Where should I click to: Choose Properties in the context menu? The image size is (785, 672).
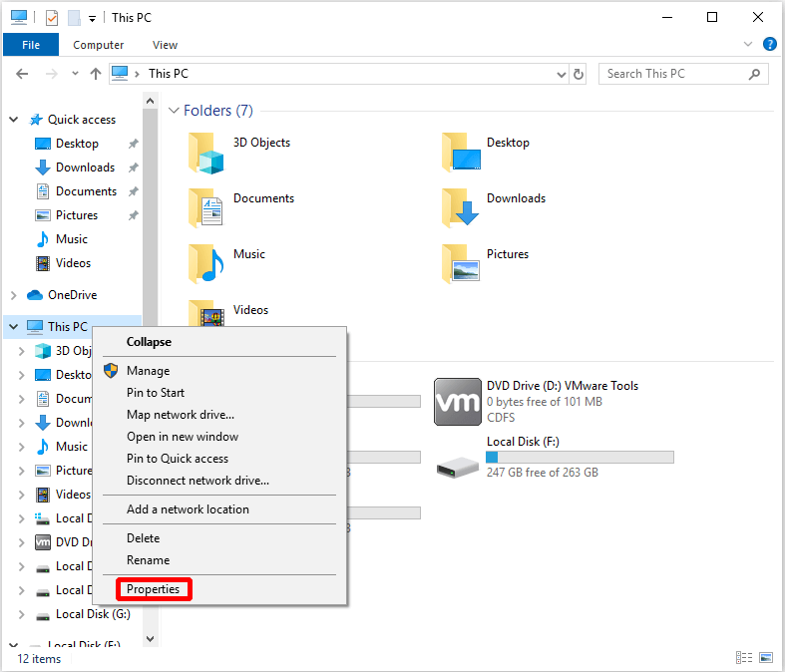(x=153, y=589)
